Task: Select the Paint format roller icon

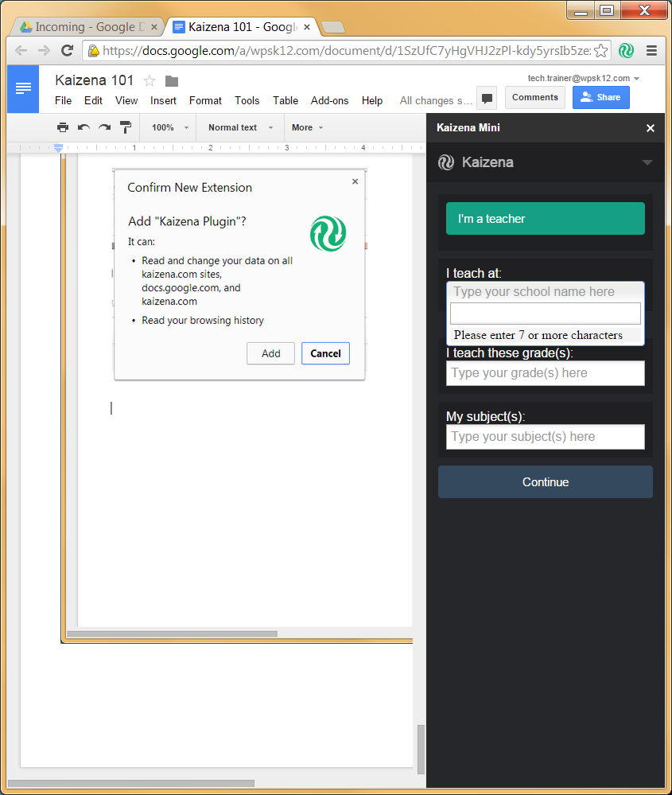Action: (x=125, y=127)
